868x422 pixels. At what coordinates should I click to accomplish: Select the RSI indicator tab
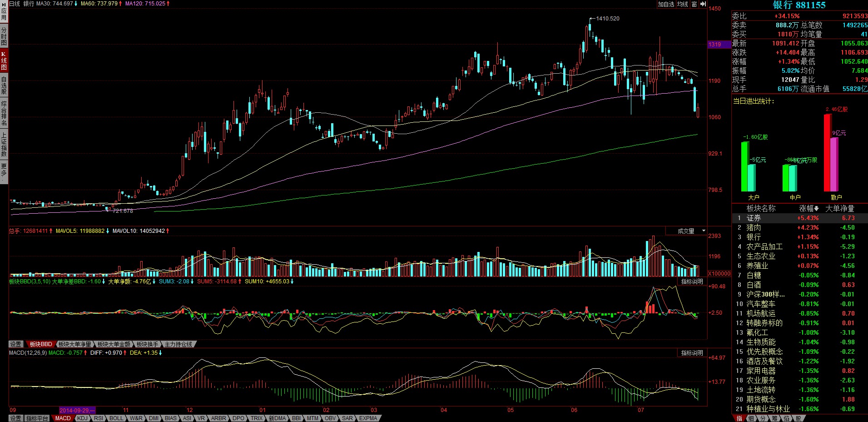pyautogui.click(x=99, y=418)
